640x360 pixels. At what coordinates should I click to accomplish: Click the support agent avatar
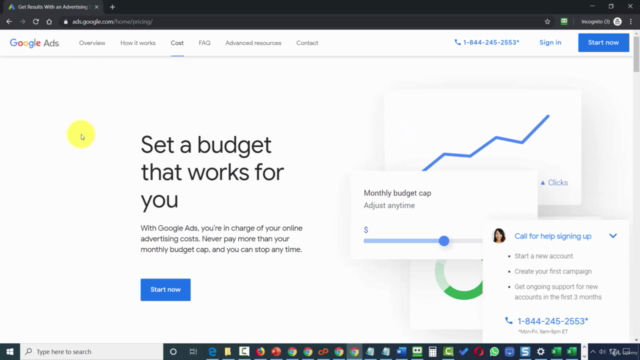coord(499,236)
